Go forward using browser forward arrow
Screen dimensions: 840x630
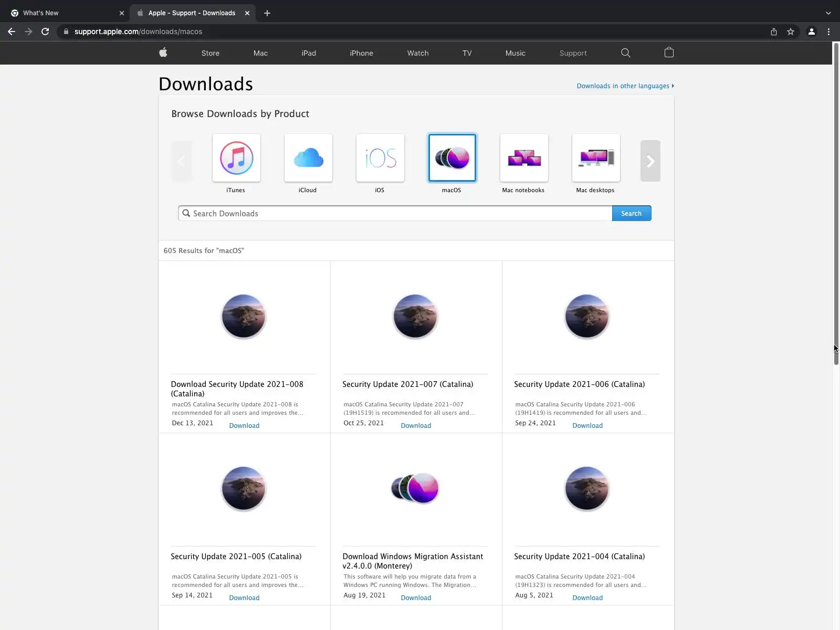(x=28, y=31)
